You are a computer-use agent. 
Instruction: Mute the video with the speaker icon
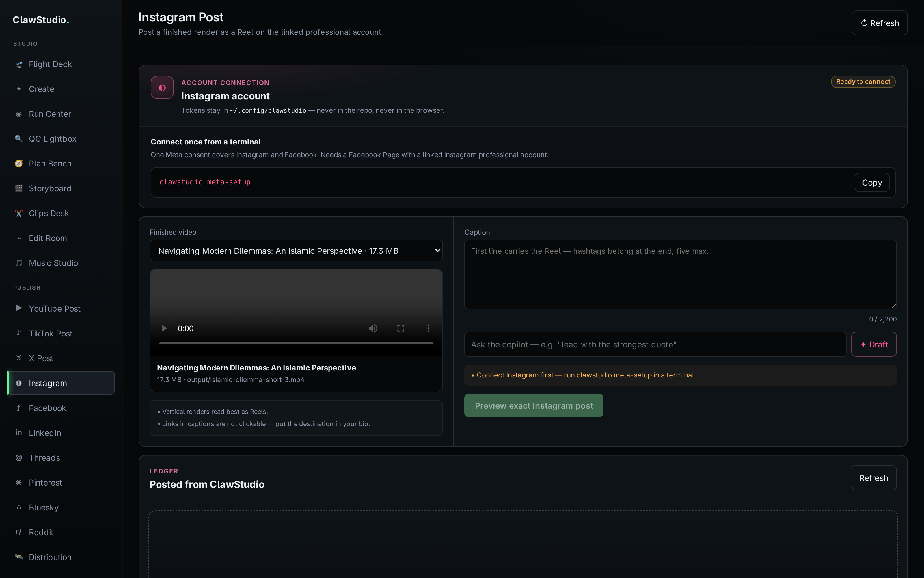click(x=373, y=328)
